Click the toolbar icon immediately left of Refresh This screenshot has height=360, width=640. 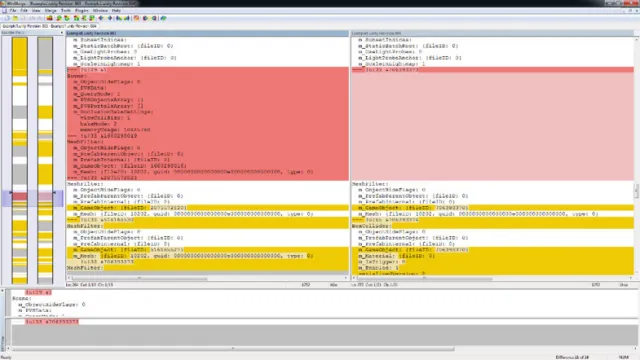(154, 18)
